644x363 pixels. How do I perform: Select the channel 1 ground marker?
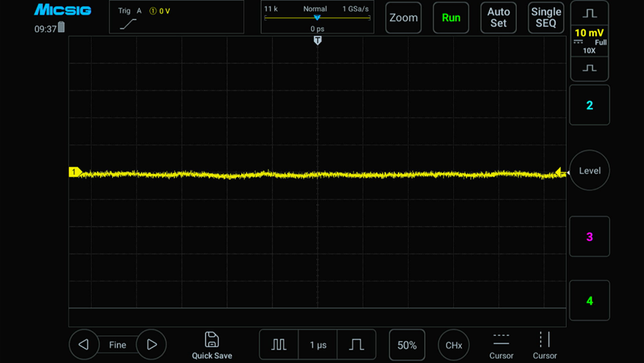(x=75, y=172)
